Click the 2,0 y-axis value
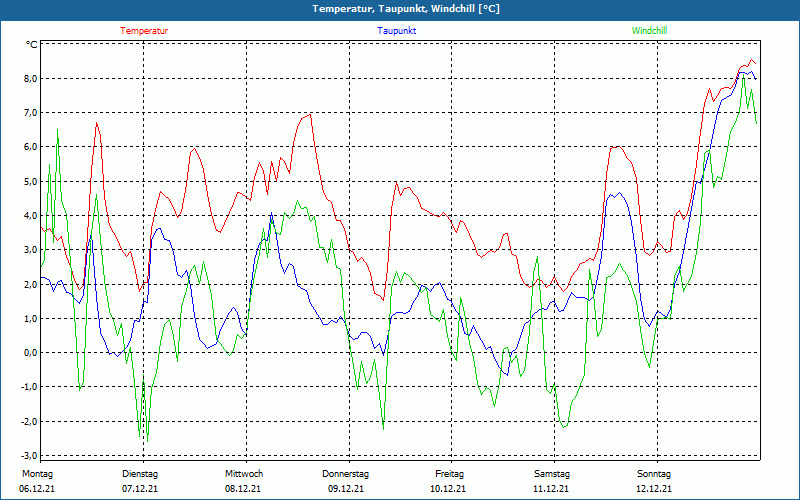Screen dimensions: 800x500 (x=30, y=285)
